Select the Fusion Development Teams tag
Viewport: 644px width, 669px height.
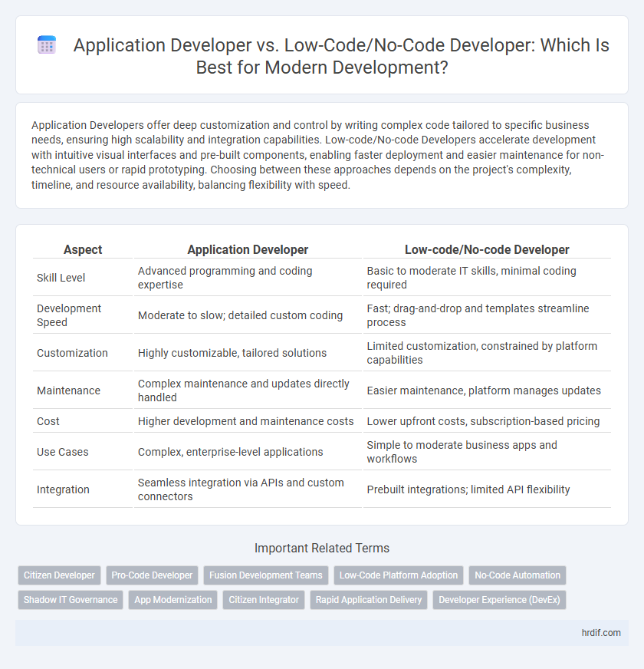pyautogui.click(x=266, y=575)
